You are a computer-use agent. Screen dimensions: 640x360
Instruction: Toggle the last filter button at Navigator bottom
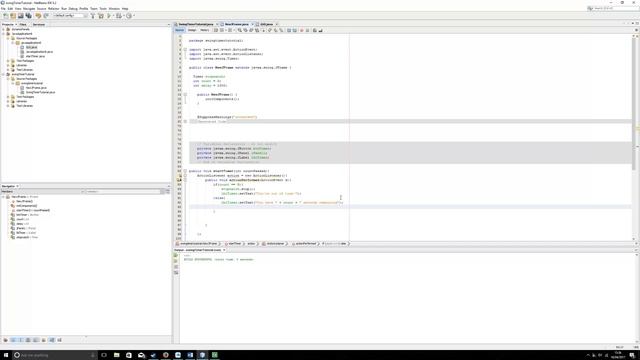tap(59, 340)
